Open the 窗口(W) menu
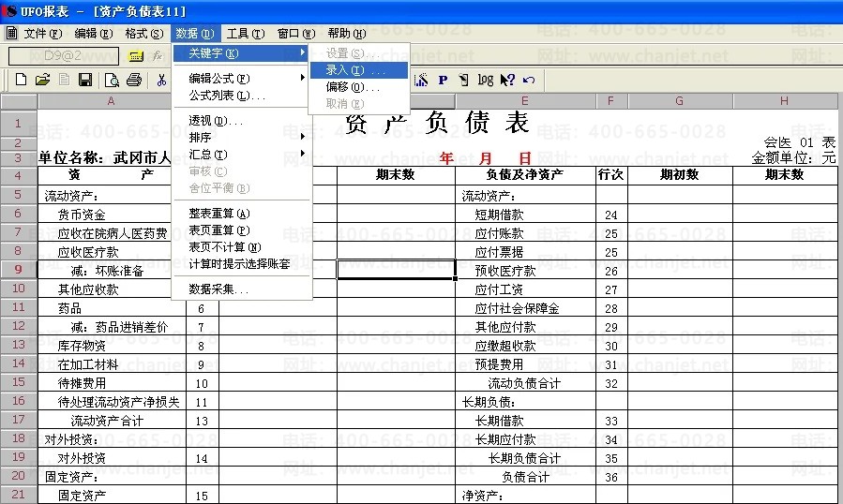 click(295, 34)
